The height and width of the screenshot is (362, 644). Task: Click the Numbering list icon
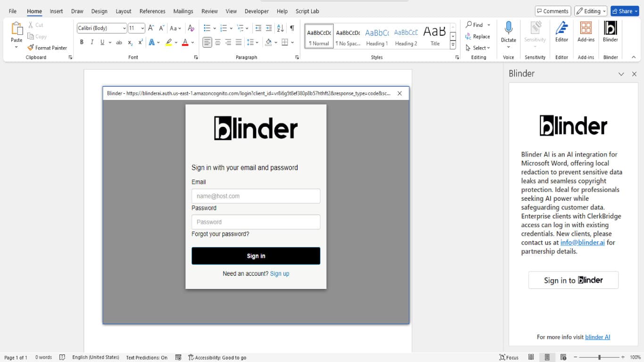[x=224, y=28]
